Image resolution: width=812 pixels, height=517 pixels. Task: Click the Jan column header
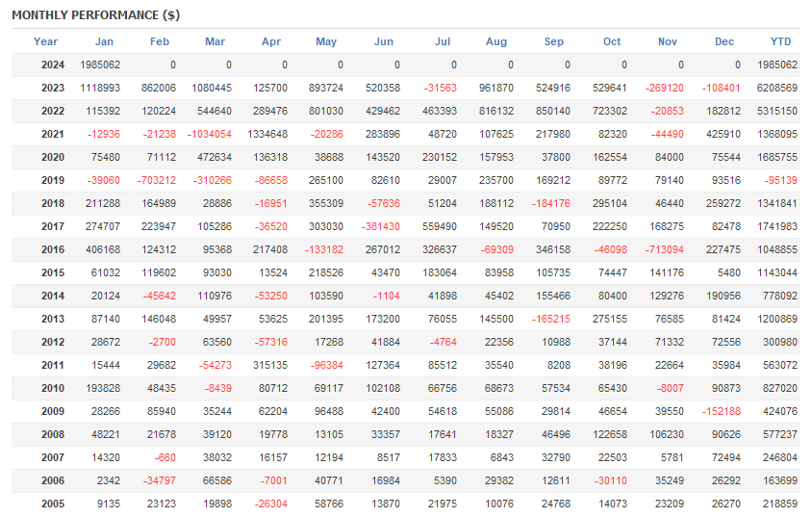(104, 41)
